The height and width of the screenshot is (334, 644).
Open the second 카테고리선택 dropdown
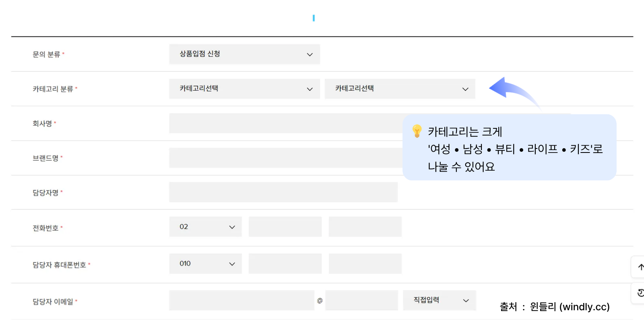pyautogui.click(x=399, y=89)
